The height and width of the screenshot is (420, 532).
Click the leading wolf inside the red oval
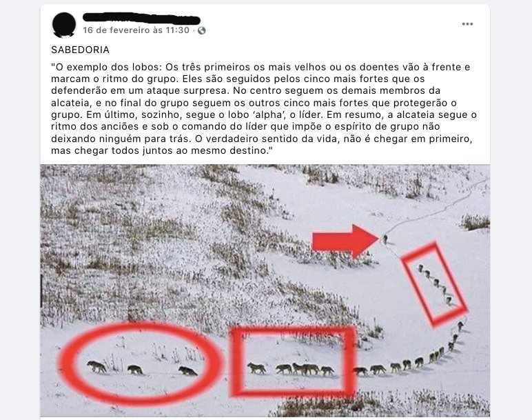coord(96,367)
